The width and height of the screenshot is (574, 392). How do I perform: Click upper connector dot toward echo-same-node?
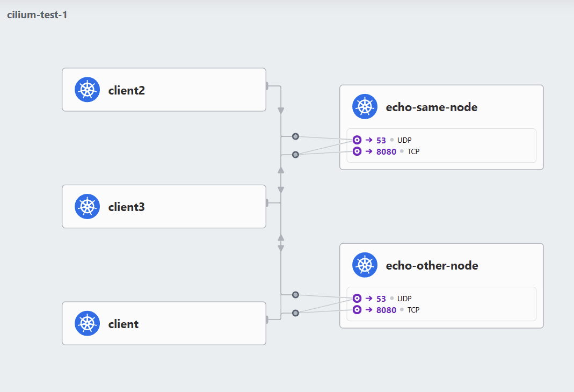295,136
